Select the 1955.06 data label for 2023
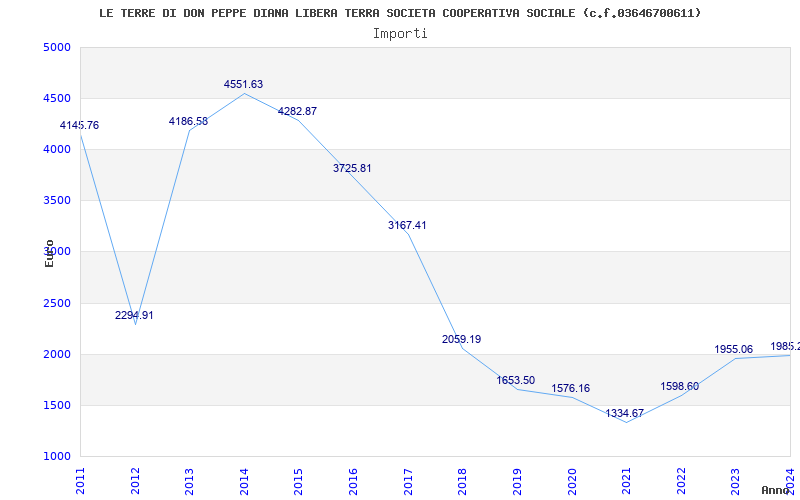Viewport: 800px width, 500px height. (734, 349)
